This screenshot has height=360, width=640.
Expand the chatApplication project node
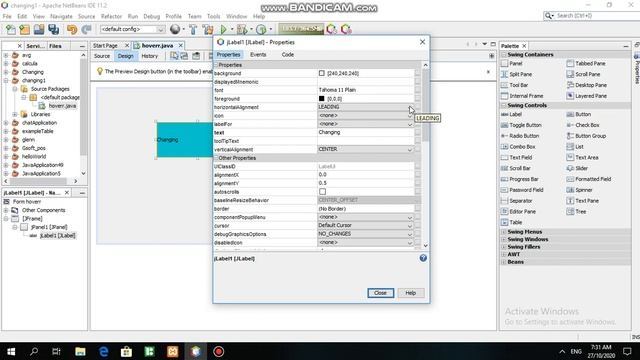coord(6,123)
